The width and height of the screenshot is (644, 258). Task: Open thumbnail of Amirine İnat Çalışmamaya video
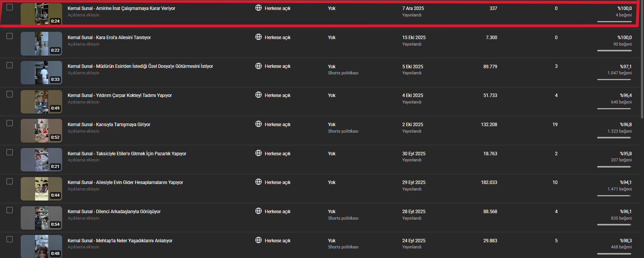(41, 14)
